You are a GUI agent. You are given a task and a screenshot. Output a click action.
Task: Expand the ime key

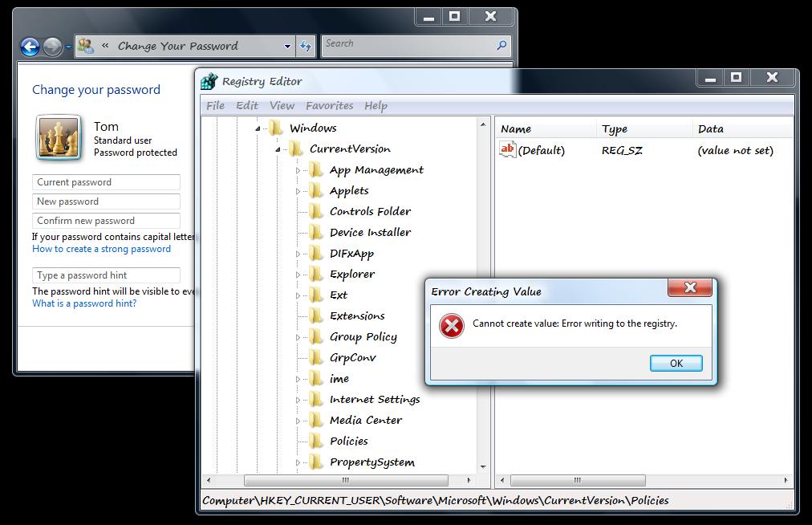click(298, 380)
